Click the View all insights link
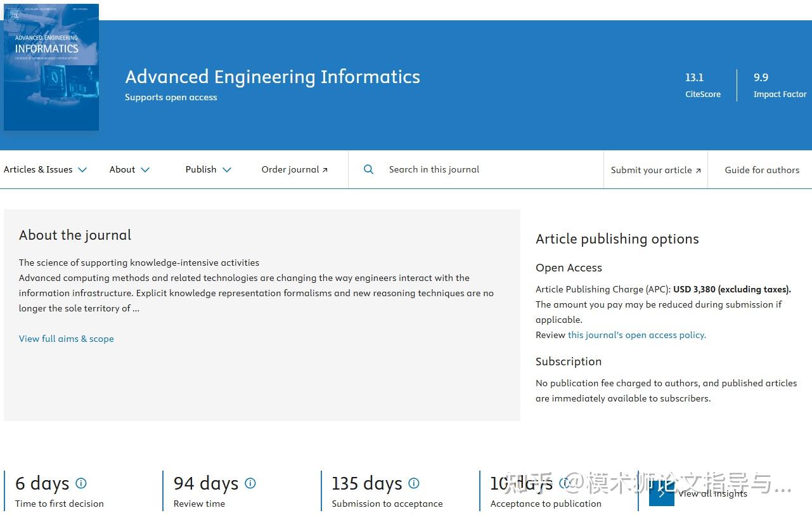This screenshot has height=515, width=812. click(x=713, y=493)
